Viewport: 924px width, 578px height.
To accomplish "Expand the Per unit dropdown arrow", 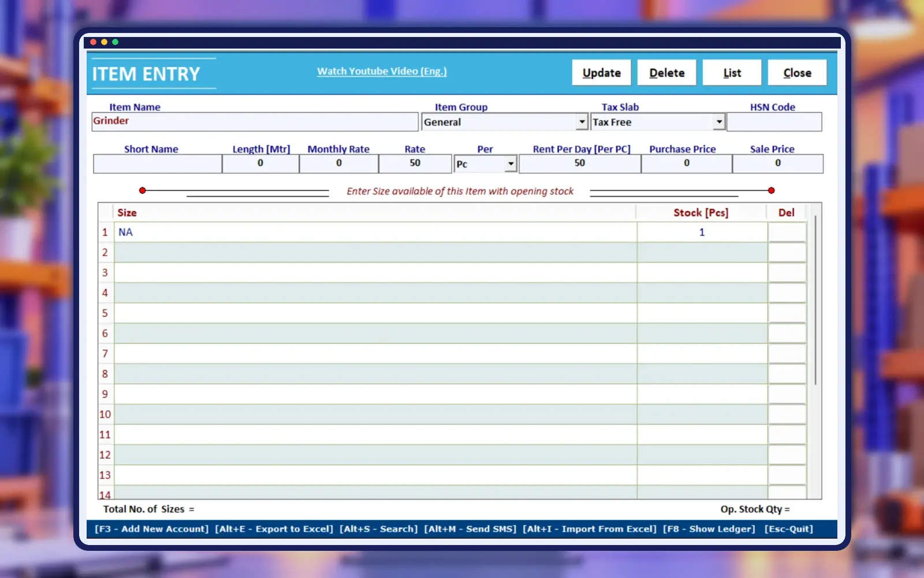I will coord(511,164).
